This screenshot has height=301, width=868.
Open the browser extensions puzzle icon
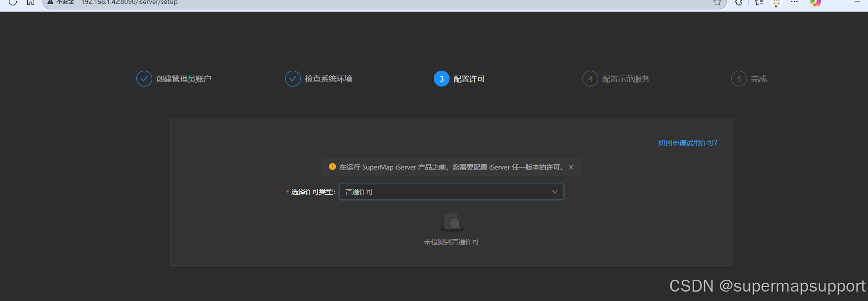[x=739, y=2]
